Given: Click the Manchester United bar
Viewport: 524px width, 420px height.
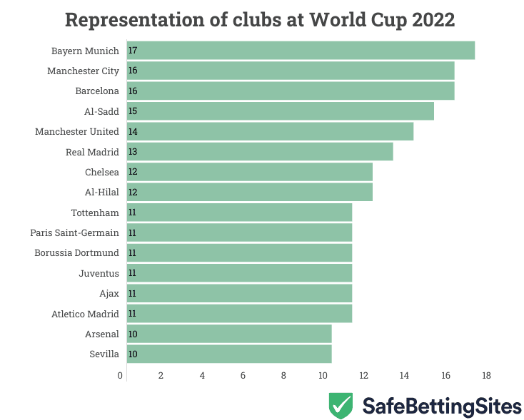Looking at the screenshot, I should pyautogui.click(x=270, y=131).
